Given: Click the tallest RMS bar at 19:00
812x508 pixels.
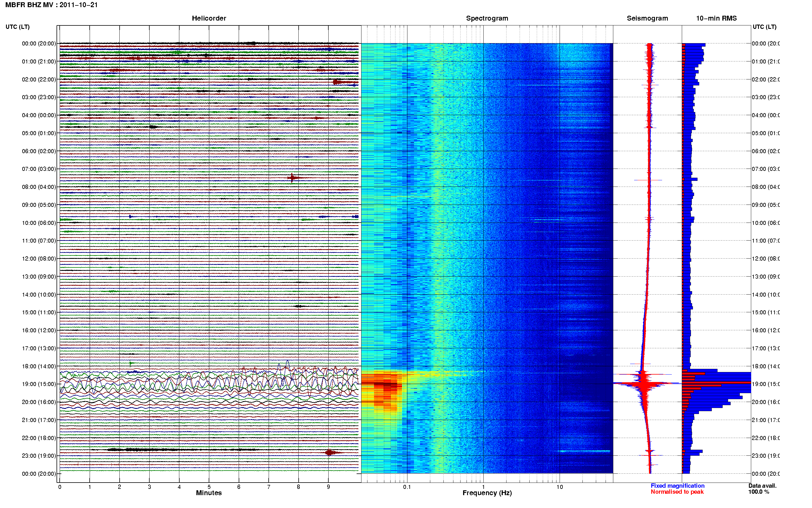Looking at the screenshot, I should 716,383.
